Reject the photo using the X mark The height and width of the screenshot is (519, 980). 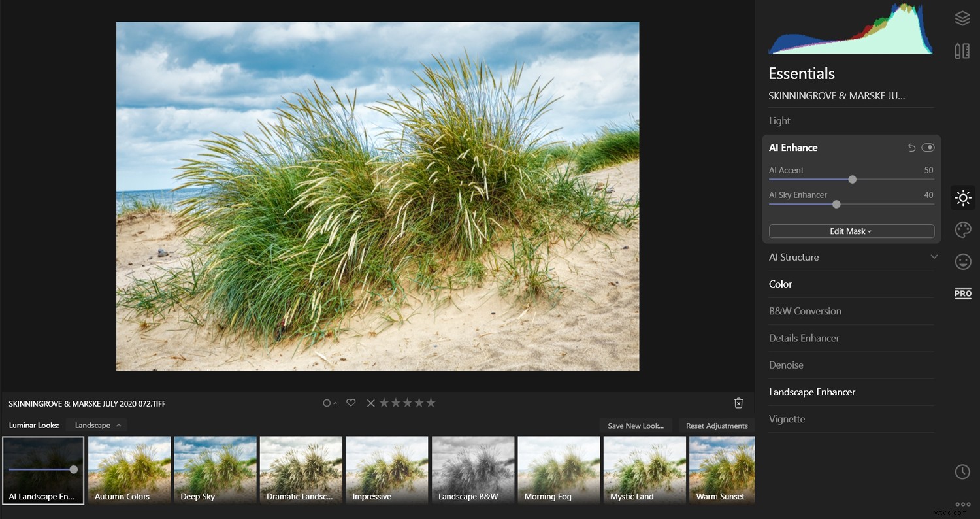click(x=370, y=403)
